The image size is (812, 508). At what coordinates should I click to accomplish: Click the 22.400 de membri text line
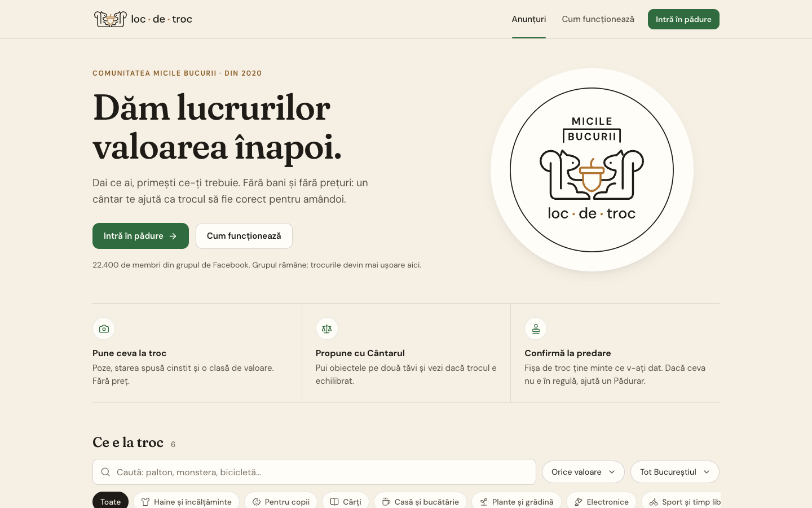point(257,265)
